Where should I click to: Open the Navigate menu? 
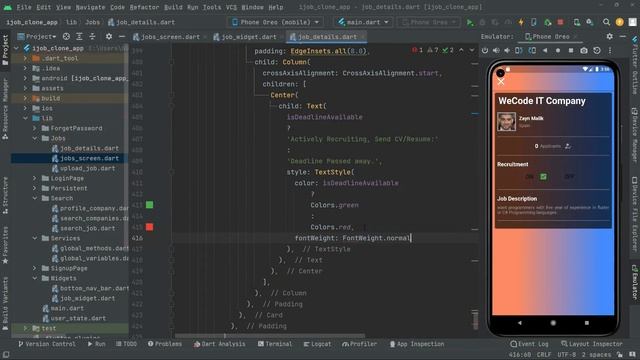(90, 7)
